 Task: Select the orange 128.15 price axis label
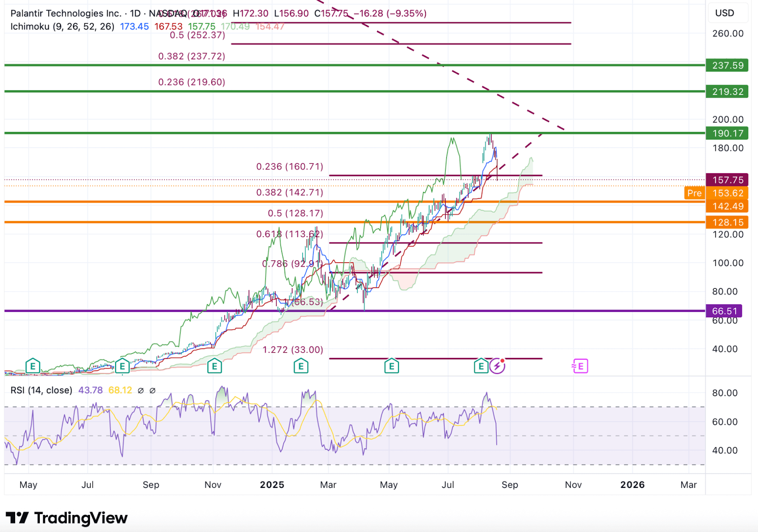[x=727, y=222]
